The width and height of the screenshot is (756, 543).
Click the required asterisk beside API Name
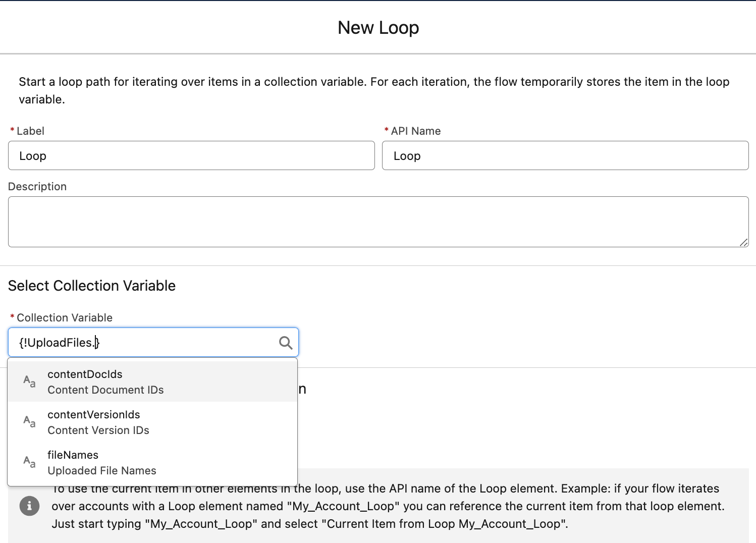pos(386,130)
